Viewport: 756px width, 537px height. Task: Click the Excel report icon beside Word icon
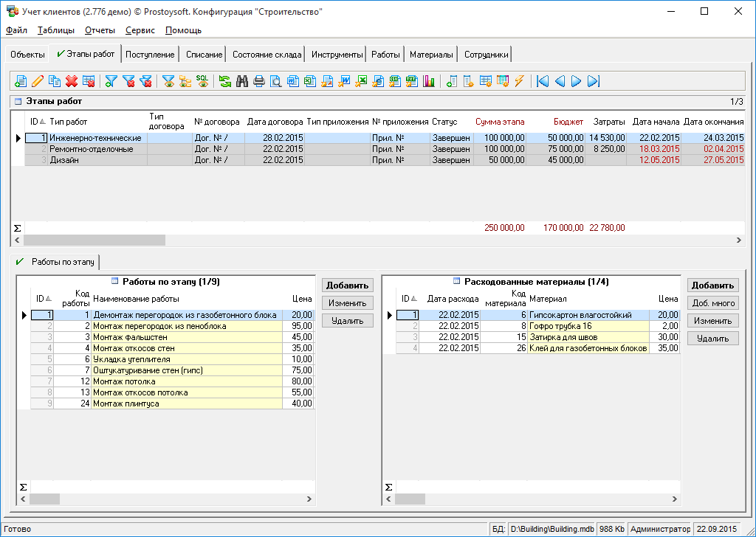(310, 81)
